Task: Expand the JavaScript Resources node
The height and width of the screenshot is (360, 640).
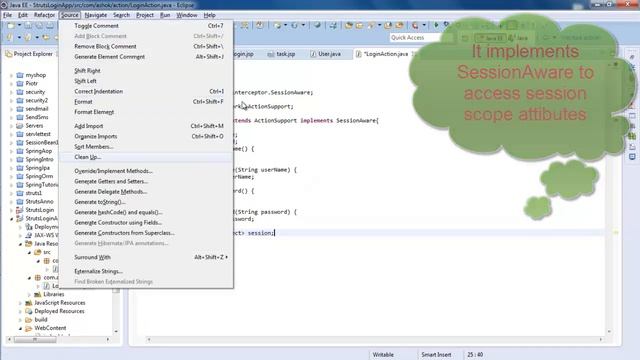Action: point(20,303)
